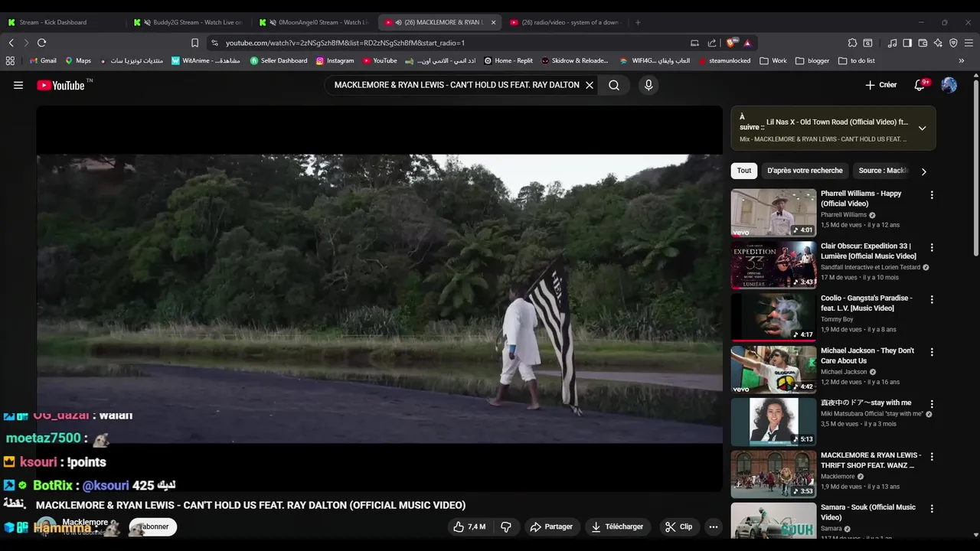Reload the page with the refresh icon
The width and height of the screenshot is (980, 551).
click(x=41, y=43)
